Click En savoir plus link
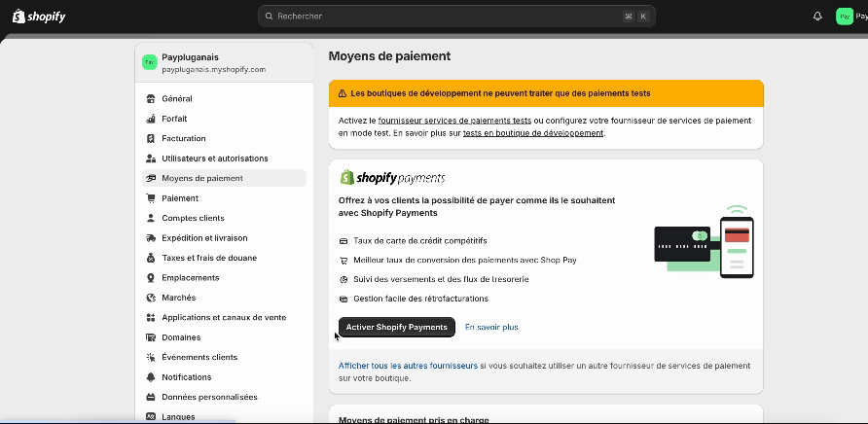Image resolution: width=868 pixels, height=424 pixels. click(x=491, y=327)
